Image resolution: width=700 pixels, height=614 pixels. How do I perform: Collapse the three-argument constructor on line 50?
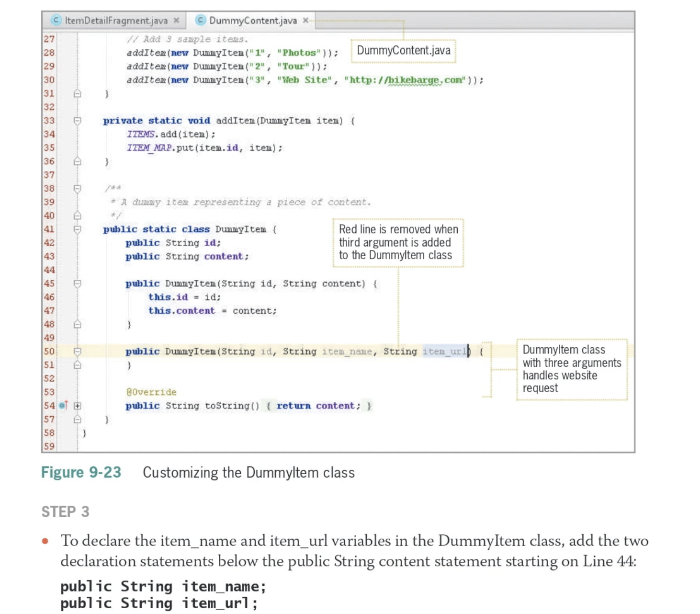coord(78,351)
